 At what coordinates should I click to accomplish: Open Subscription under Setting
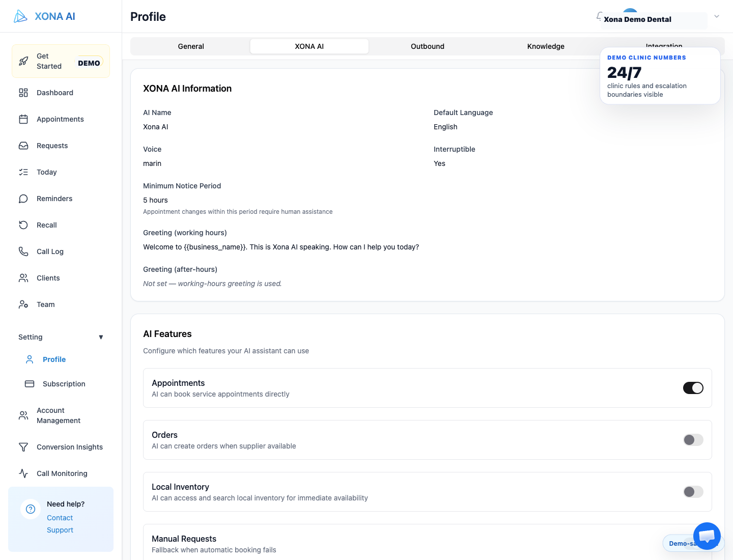(x=64, y=384)
